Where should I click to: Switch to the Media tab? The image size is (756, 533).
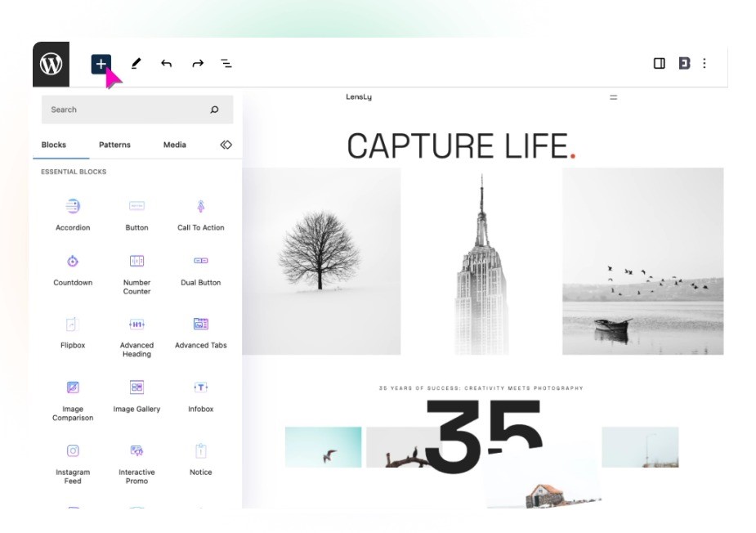pyautogui.click(x=175, y=145)
